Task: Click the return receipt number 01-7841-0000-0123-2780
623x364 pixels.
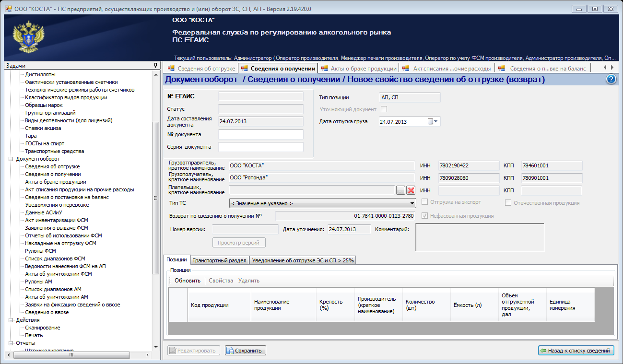Action: [x=384, y=216]
